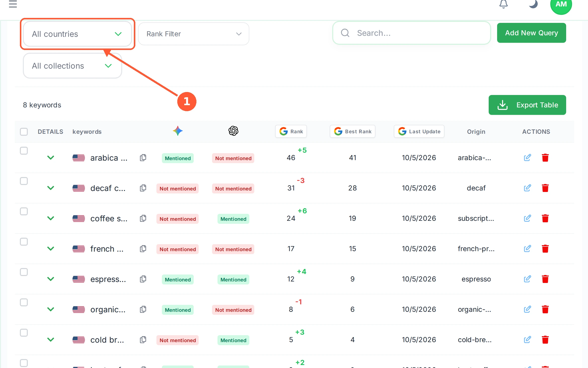Tick the select-all header checkbox
This screenshot has height=368, width=588.
coord(24,132)
